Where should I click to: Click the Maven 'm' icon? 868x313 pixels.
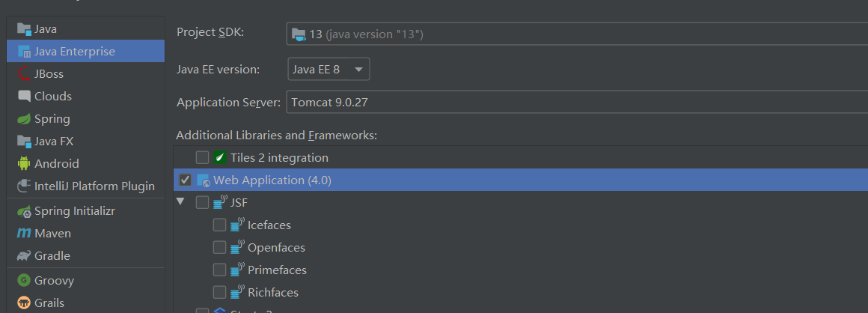point(23,233)
